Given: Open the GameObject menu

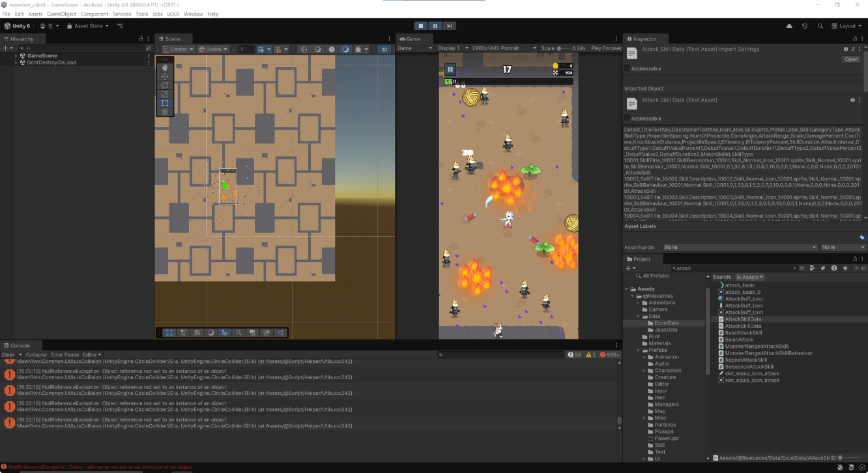Looking at the screenshot, I should coord(61,14).
